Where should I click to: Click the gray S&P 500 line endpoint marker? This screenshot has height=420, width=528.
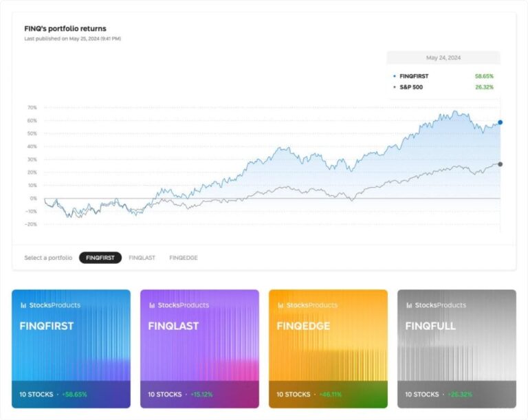tap(500, 164)
